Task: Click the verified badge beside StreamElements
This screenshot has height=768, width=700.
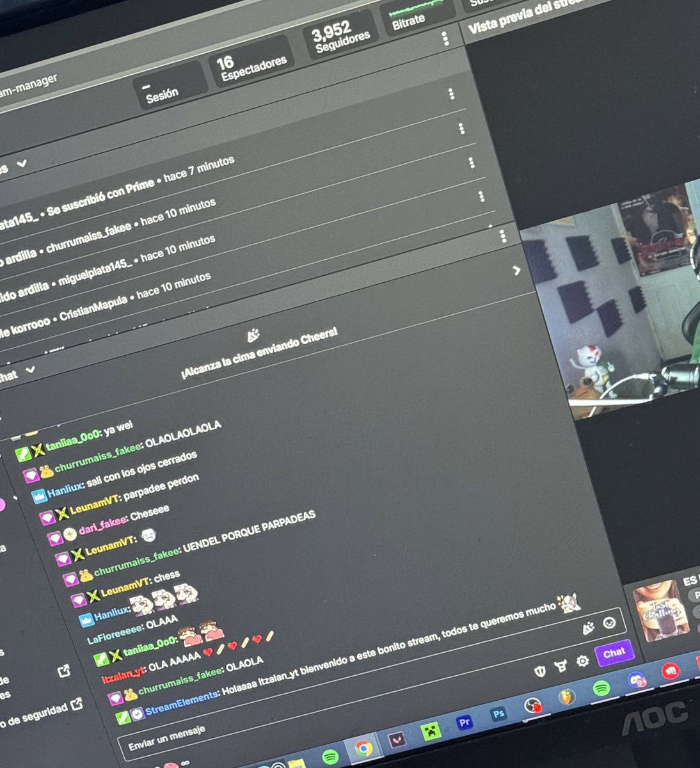Action: 137,714
